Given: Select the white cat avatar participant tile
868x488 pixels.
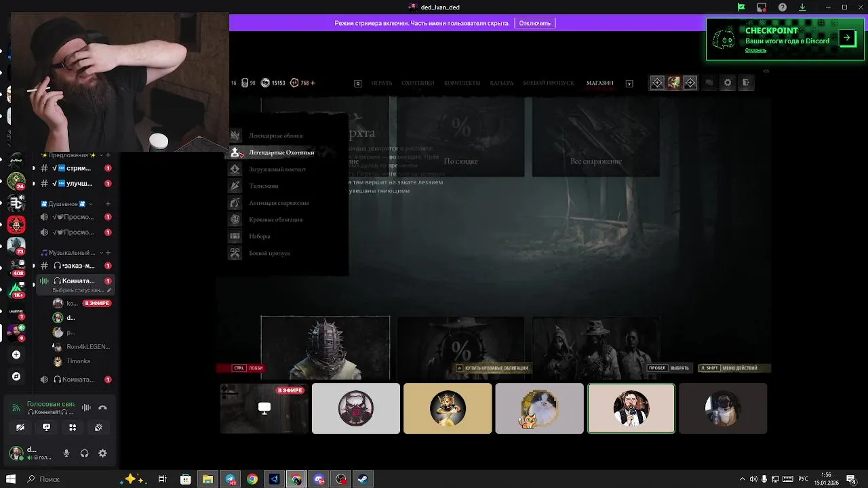Looking at the screenshot, I should tap(539, 408).
